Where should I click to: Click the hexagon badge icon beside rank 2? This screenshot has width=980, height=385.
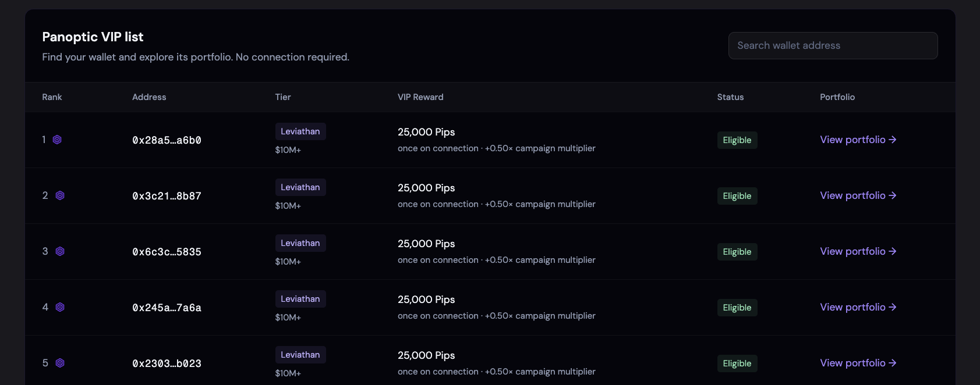point(60,195)
